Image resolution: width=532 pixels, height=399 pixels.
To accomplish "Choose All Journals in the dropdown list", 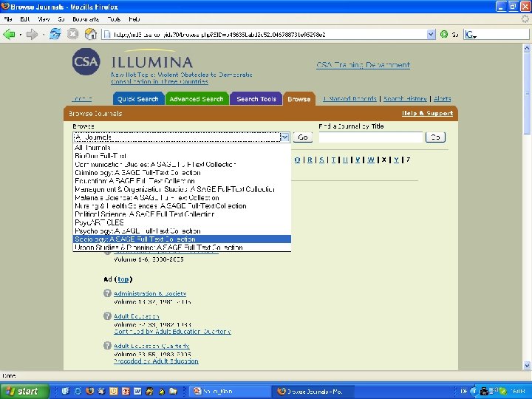I will (x=182, y=148).
